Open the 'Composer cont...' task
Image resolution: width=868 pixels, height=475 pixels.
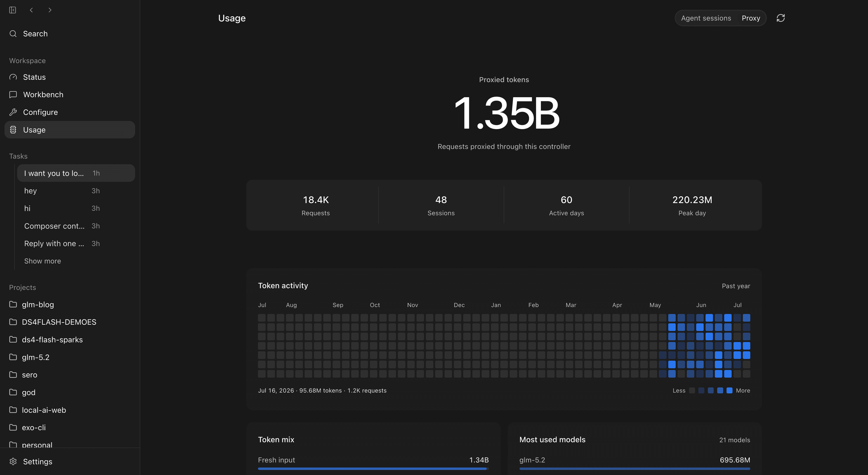(76, 226)
